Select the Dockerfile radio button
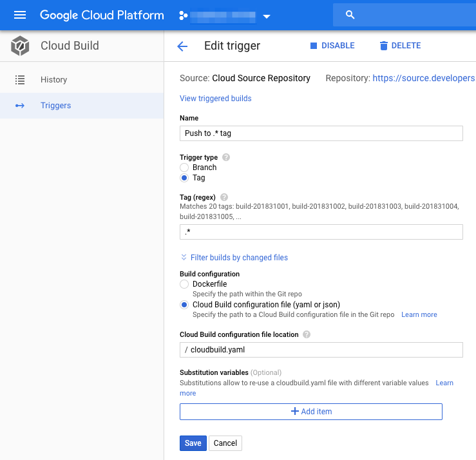 click(184, 284)
